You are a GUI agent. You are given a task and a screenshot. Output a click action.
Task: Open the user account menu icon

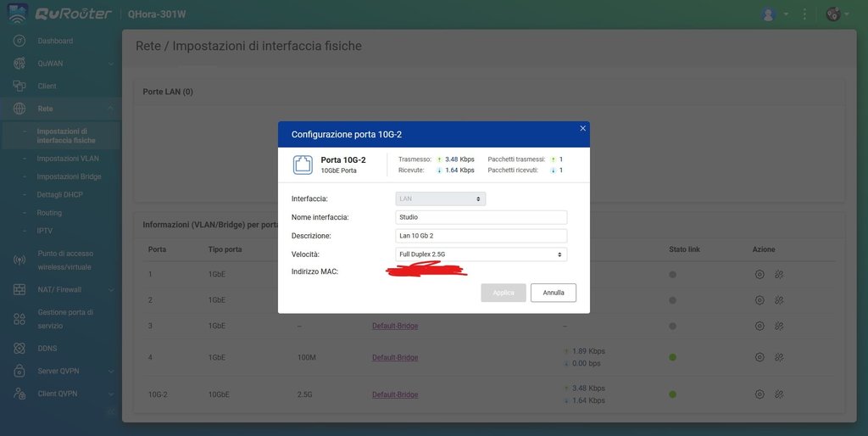[x=769, y=14]
